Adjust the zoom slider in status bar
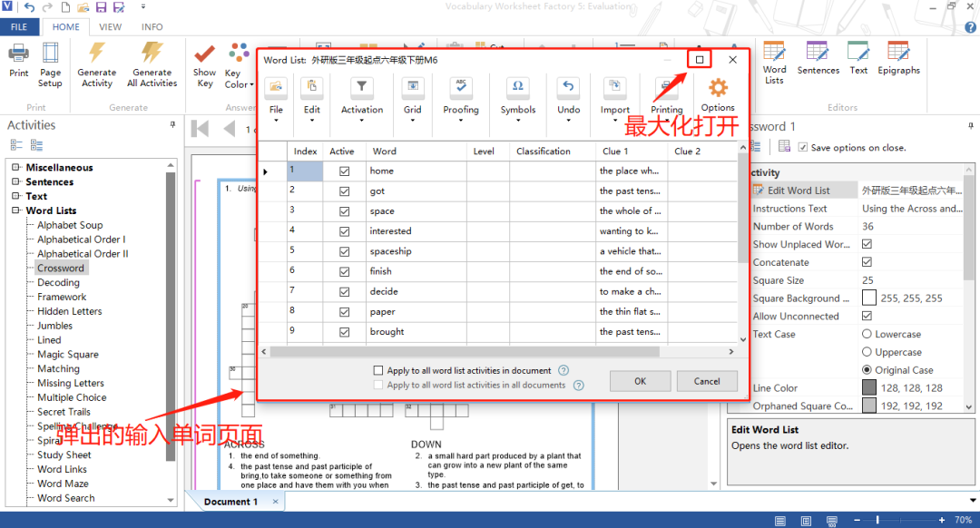 [x=877, y=520]
